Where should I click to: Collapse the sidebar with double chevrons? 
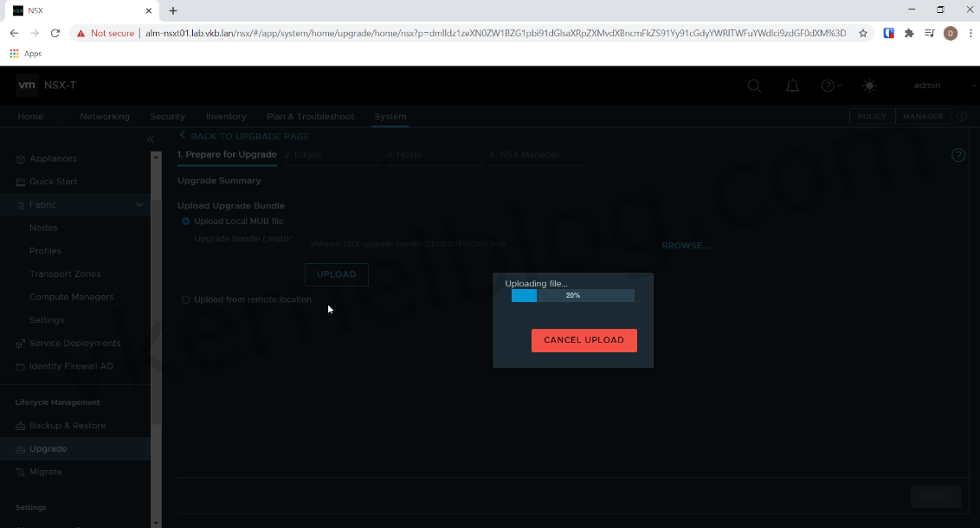pyautogui.click(x=151, y=138)
